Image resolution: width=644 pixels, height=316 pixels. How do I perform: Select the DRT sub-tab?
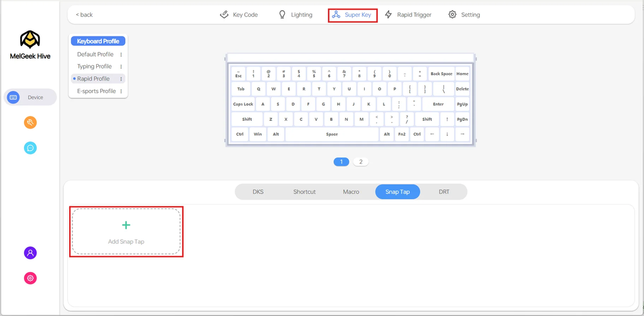444,192
